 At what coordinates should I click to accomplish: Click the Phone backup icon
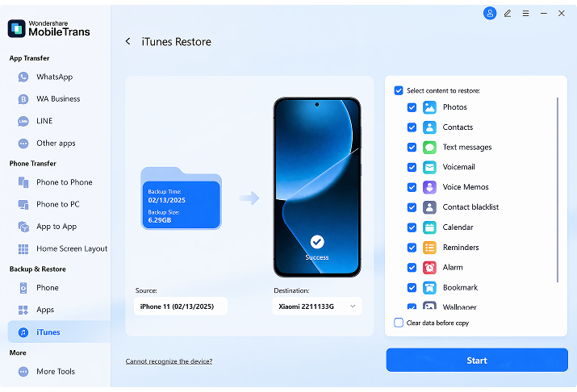point(23,288)
